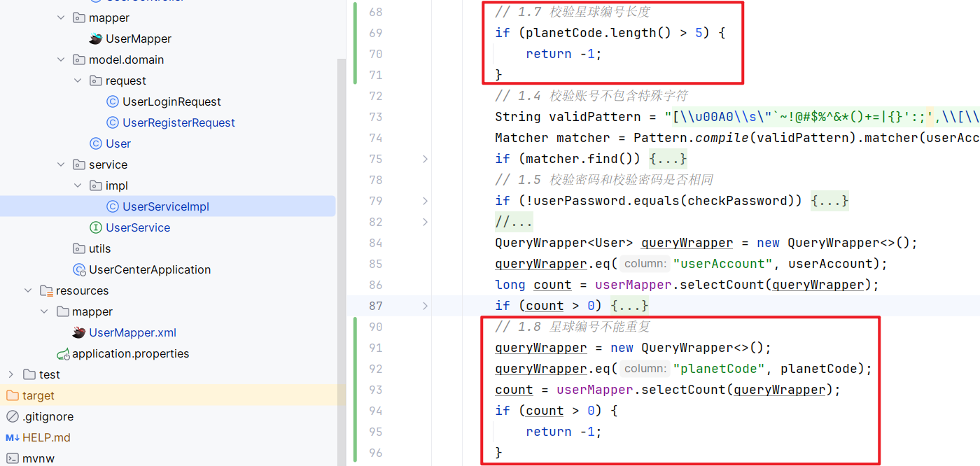
Task: Collapse the model.domain package
Action: tap(61, 59)
